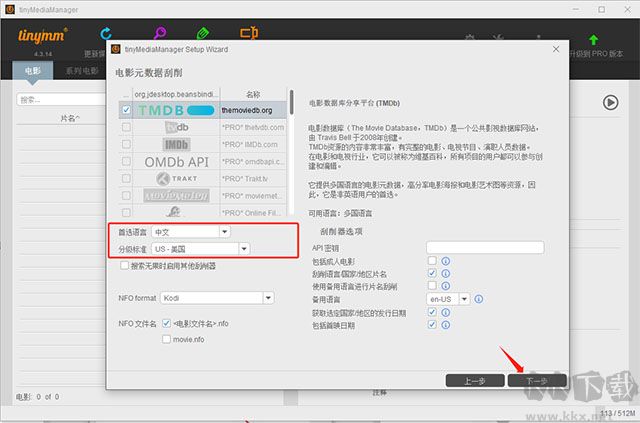Check the IMDb.com scraper checkbox
Viewport: 640px width, 423px height.
pos(126,144)
